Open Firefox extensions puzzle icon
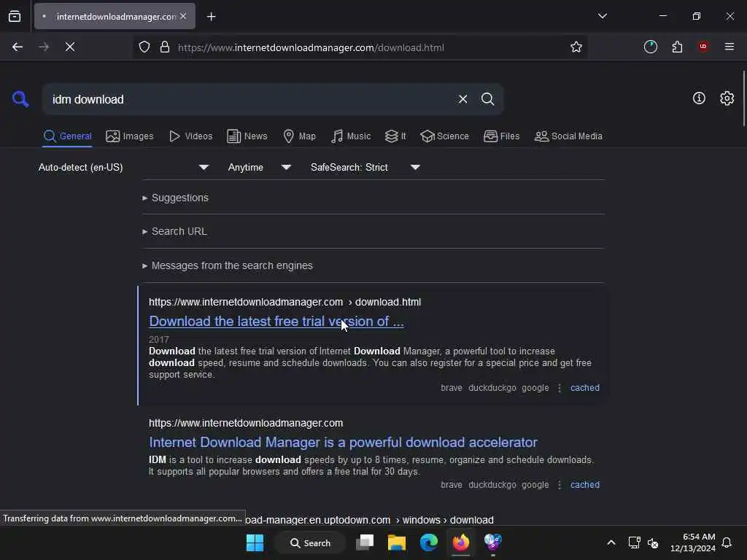This screenshot has width=747, height=560. pyautogui.click(x=677, y=47)
